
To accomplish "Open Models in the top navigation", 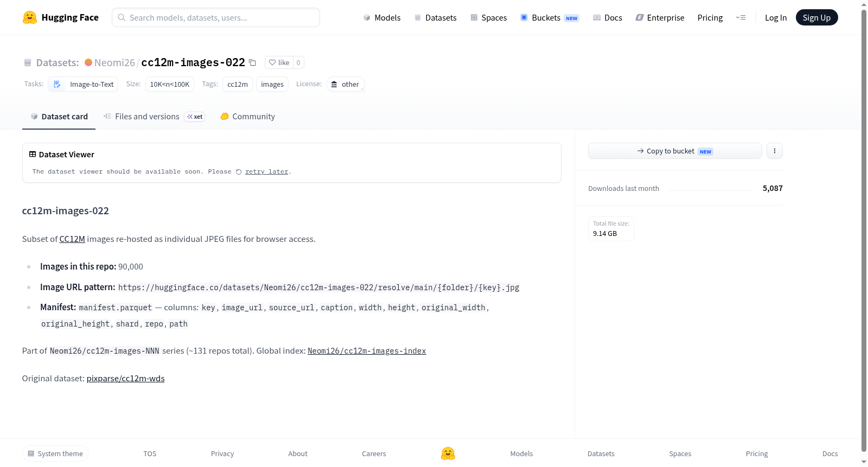I will 382,17.
